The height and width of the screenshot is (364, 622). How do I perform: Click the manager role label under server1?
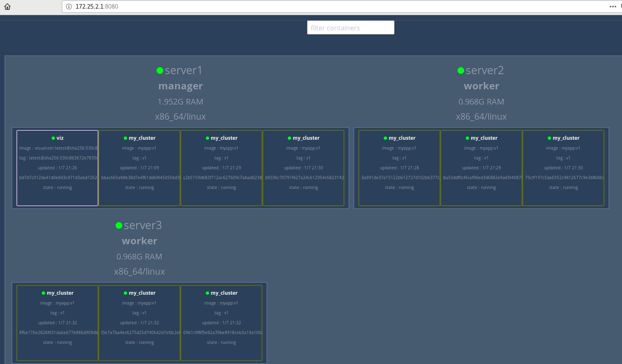180,86
